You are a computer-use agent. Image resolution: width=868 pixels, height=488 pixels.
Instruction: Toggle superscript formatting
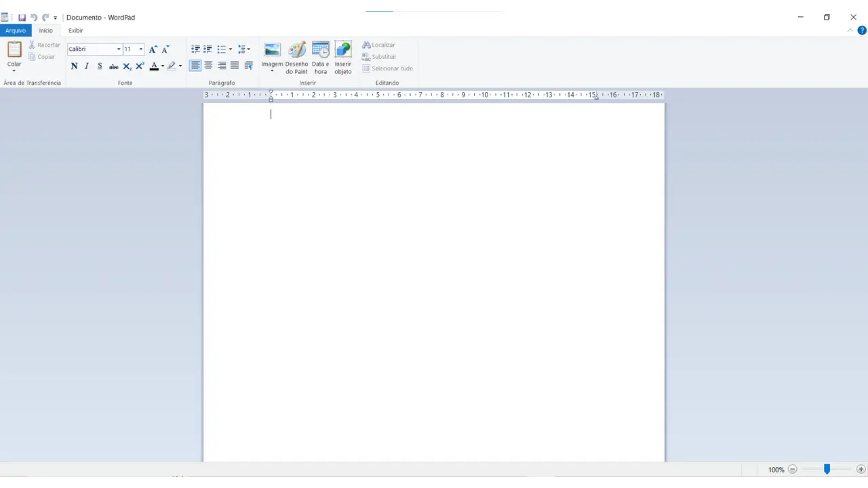140,66
